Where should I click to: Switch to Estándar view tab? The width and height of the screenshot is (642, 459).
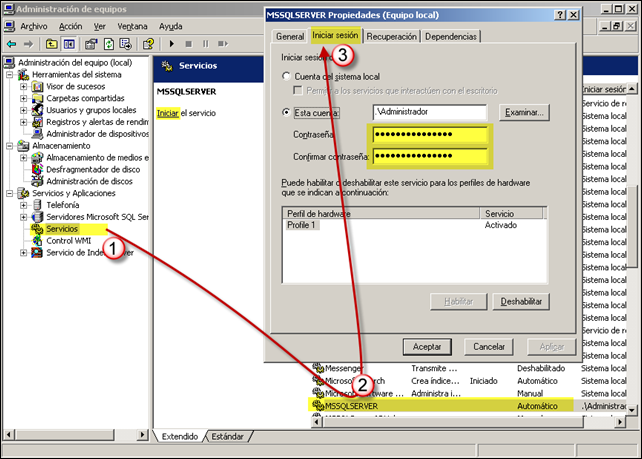[227, 436]
